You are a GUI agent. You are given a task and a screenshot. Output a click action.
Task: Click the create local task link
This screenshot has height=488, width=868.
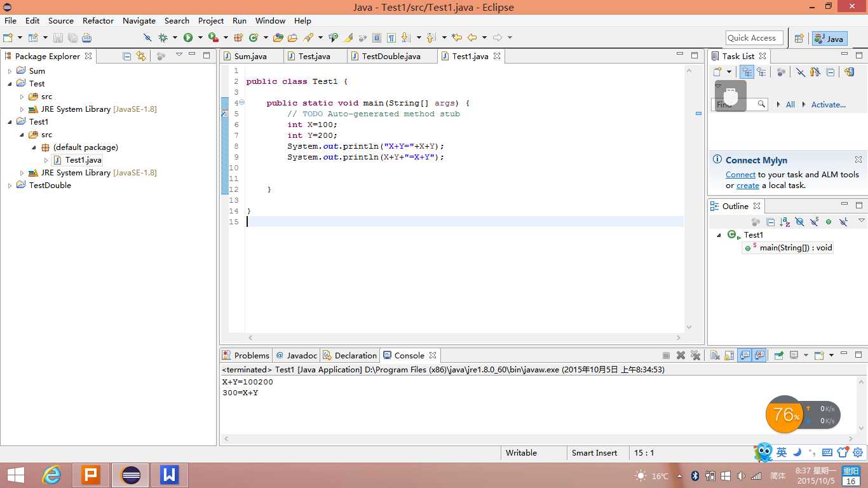(748, 186)
